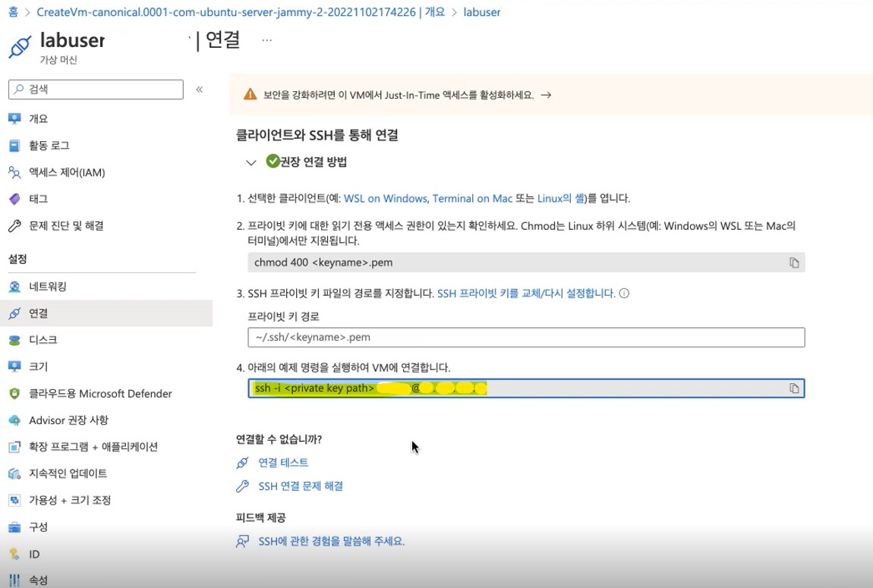Viewport: 873px width, 588px height.
Task: Click the info icon beside SSH key link
Action: [625, 294]
